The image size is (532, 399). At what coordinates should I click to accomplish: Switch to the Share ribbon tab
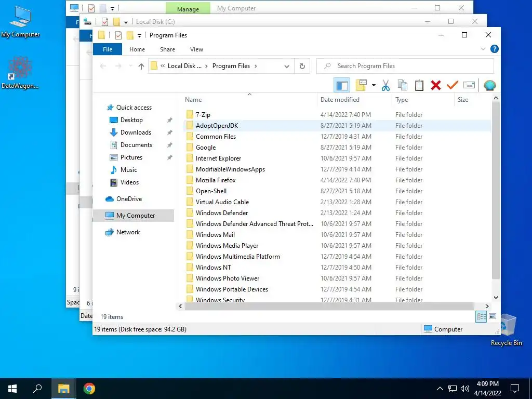pos(168,49)
